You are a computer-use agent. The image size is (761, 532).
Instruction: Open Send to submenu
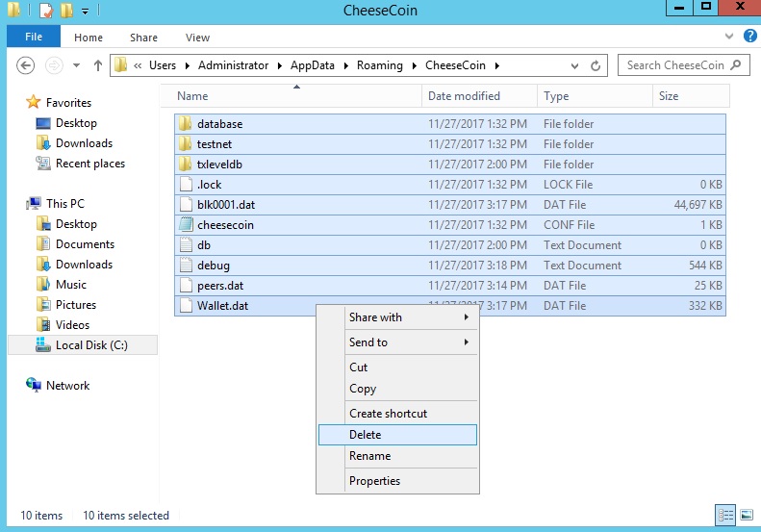click(397, 342)
